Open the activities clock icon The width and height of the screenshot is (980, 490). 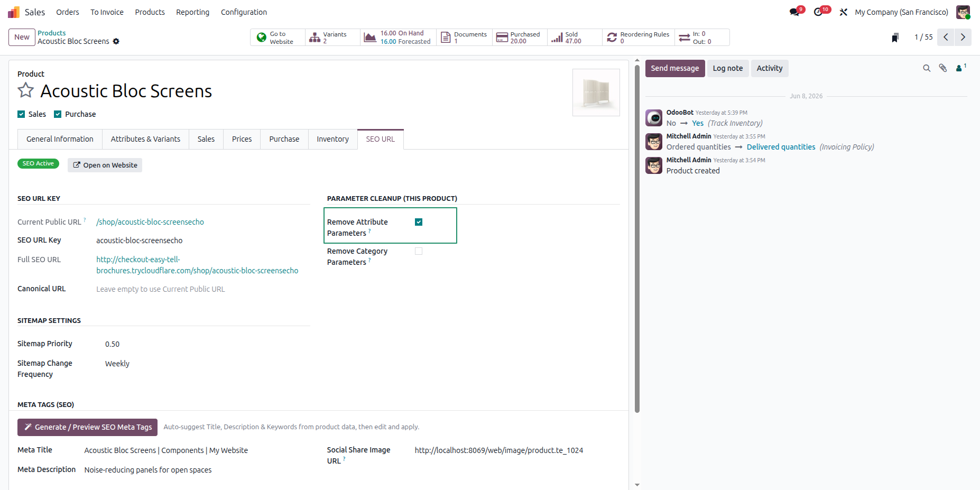pos(819,12)
